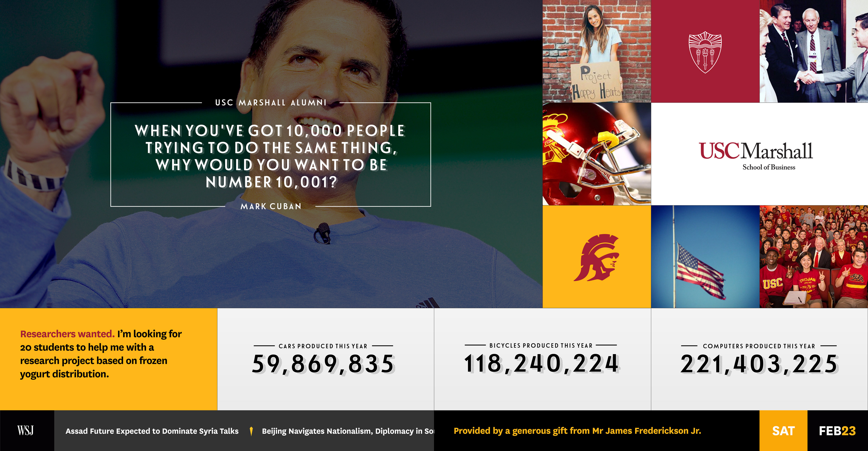This screenshot has width=868, height=451.
Task: Open the handshake group photo
Action: [x=814, y=51]
